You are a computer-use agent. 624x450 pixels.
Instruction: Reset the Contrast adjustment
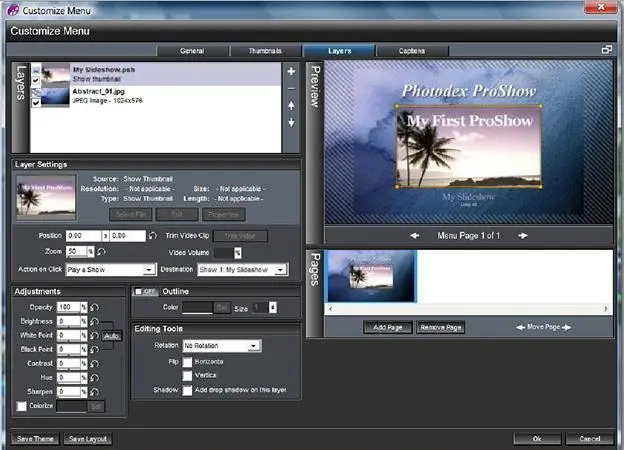tap(94, 363)
